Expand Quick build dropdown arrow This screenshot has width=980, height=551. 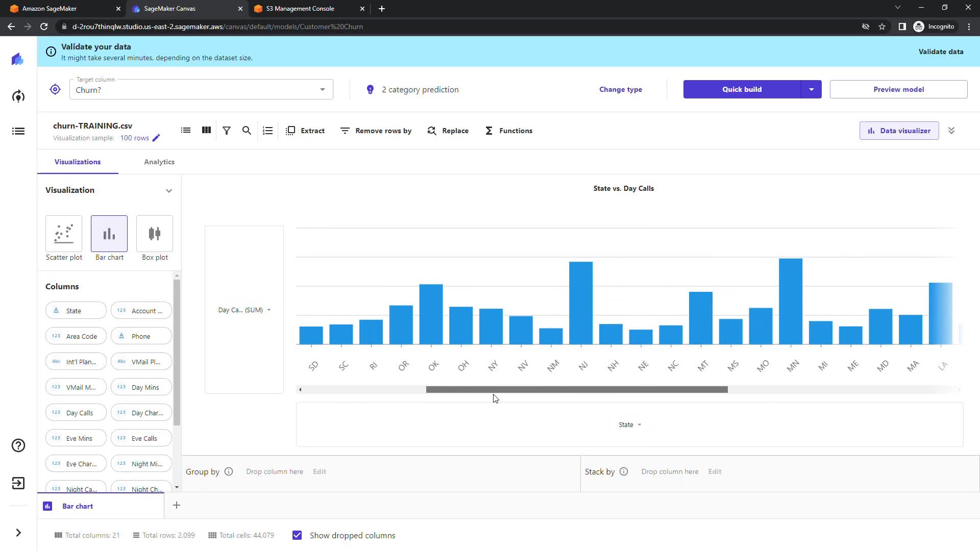(x=811, y=89)
